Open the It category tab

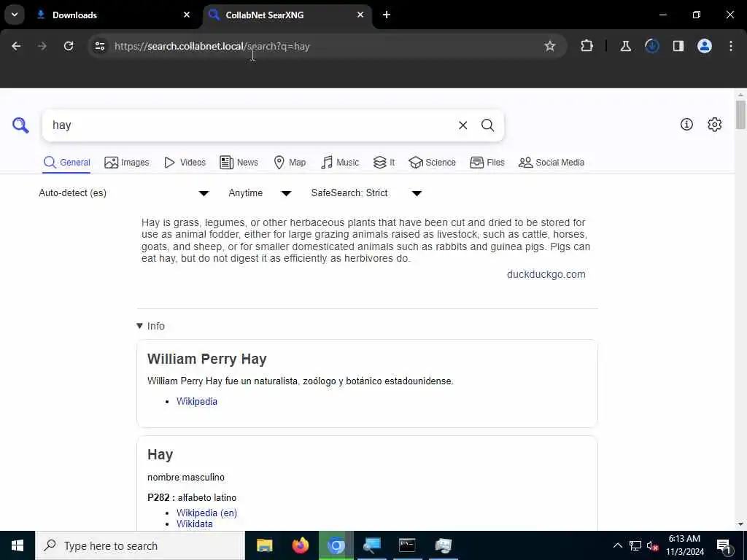pyautogui.click(x=384, y=163)
